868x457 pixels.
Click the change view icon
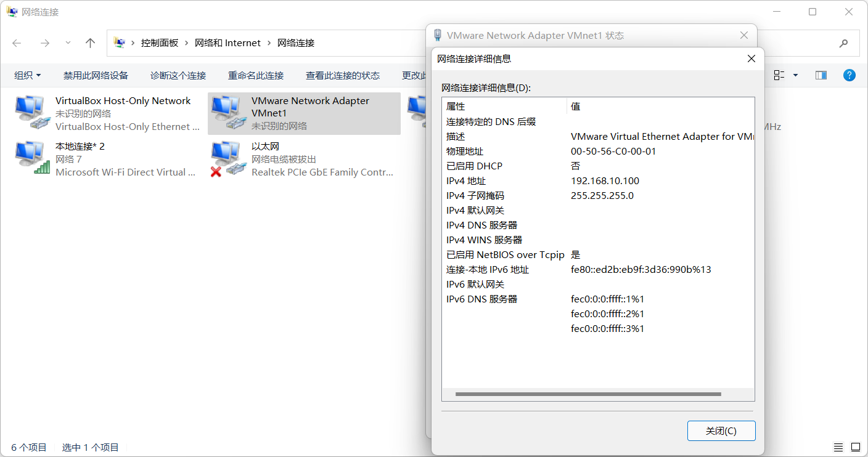779,75
